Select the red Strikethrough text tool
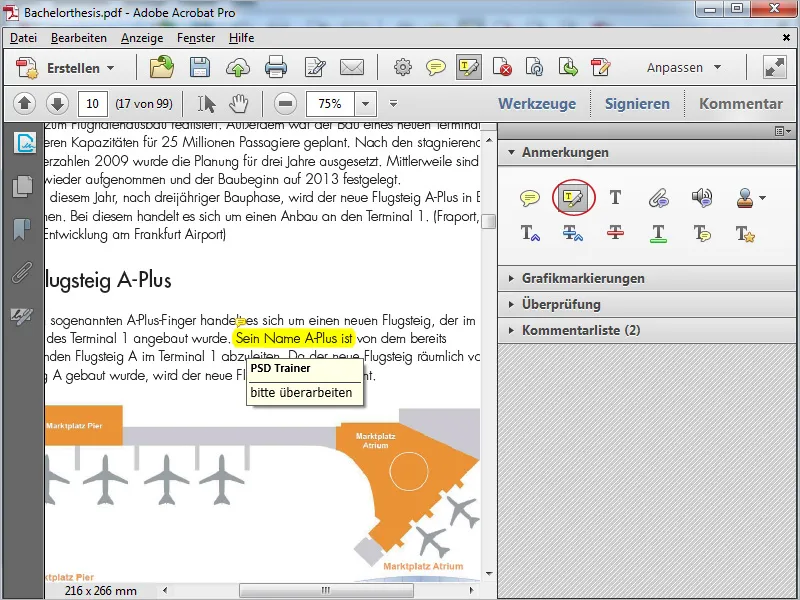Screen dimensions: 800x600 [x=614, y=234]
